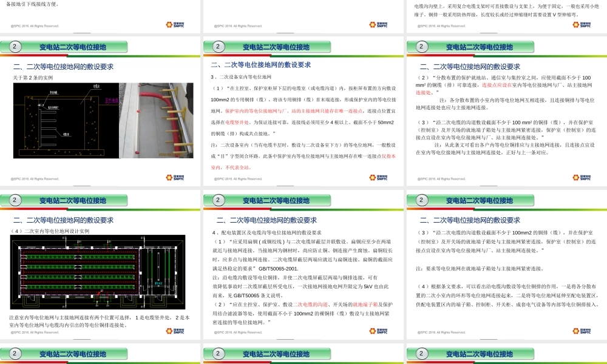Click SNPTC logo on the 4、配电装置区 slide
Screen dimensions: 607x364
(378, 331)
